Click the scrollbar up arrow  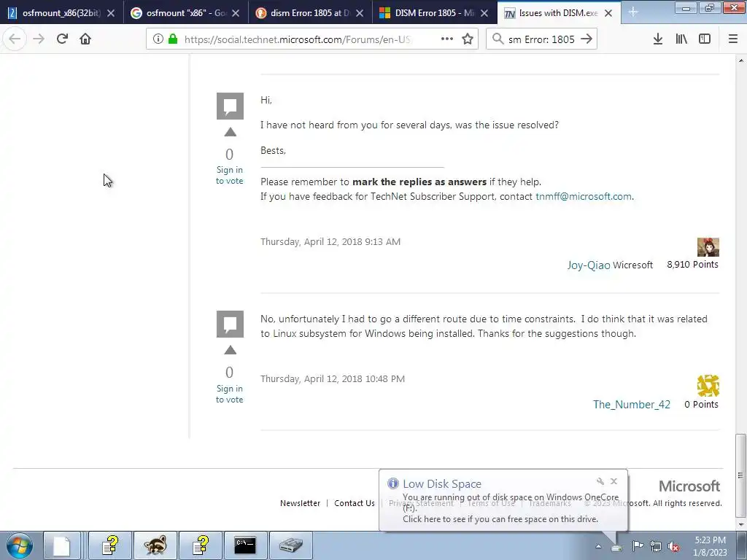[x=740, y=61]
